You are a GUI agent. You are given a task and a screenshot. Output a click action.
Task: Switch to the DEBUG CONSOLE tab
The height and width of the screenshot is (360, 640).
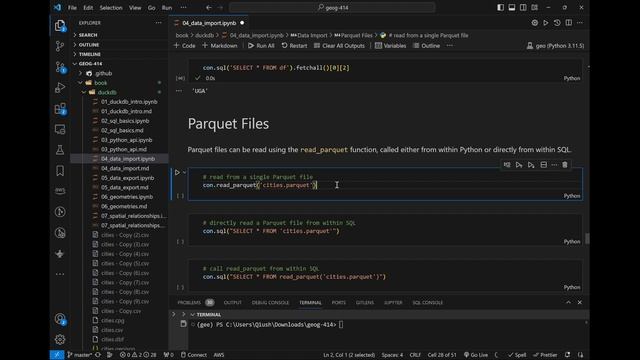(x=270, y=302)
